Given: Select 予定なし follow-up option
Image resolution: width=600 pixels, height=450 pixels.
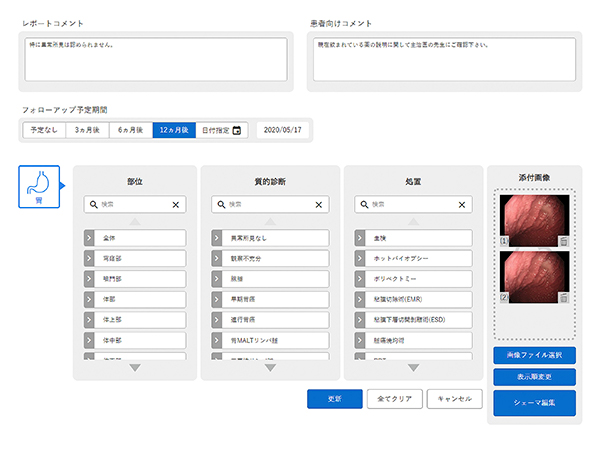Looking at the screenshot, I should tap(44, 130).
